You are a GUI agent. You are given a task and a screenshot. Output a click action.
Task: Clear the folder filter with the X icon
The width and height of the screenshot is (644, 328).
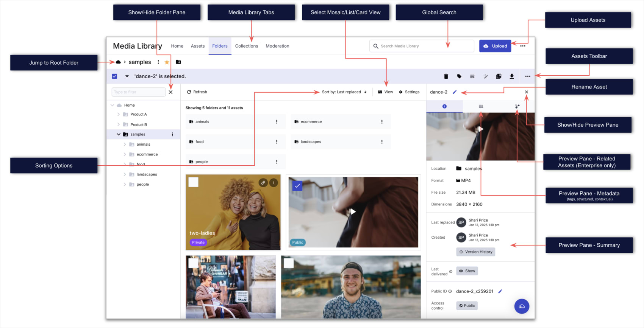(170, 92)
